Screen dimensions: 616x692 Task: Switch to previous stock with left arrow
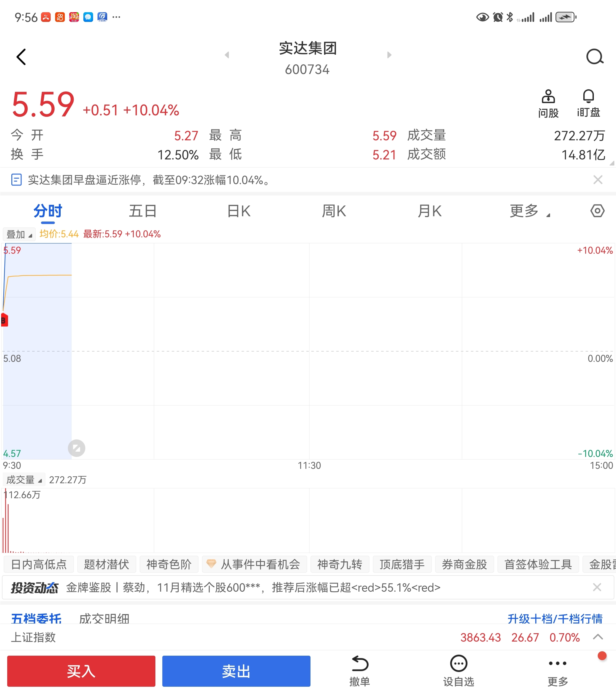click(x=227, y=55)
